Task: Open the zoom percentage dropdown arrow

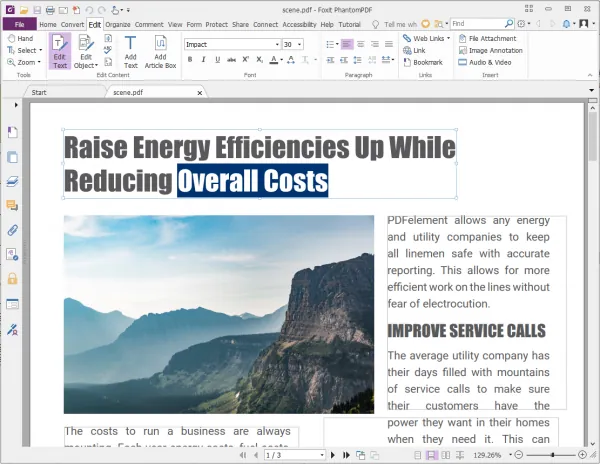Action: [510, 455]
